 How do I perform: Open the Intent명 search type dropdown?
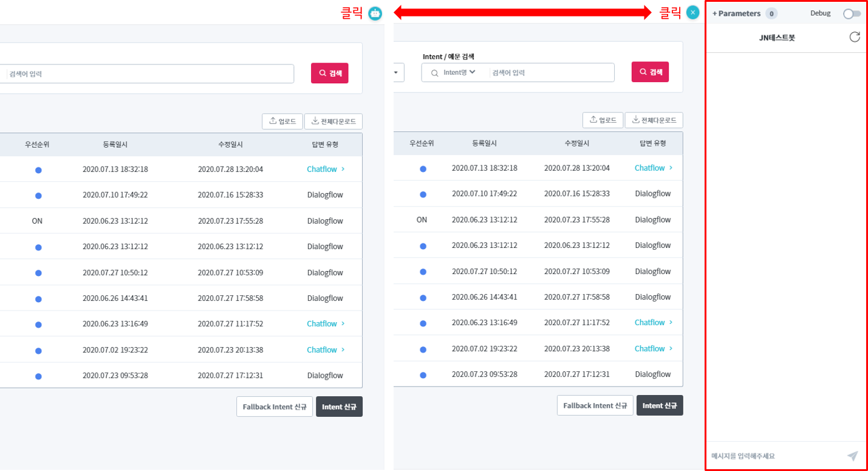(x=459, y=72)
